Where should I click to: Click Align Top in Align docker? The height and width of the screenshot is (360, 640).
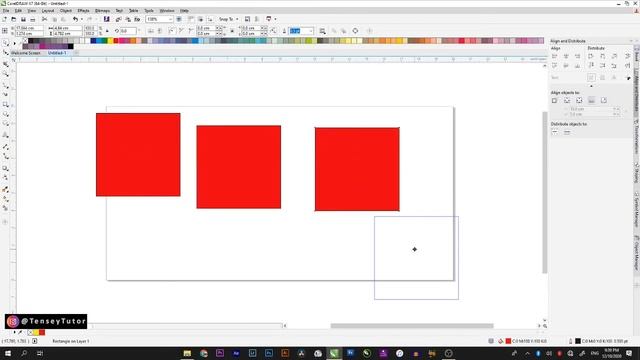pyautogui.click(x=554, y=65)
